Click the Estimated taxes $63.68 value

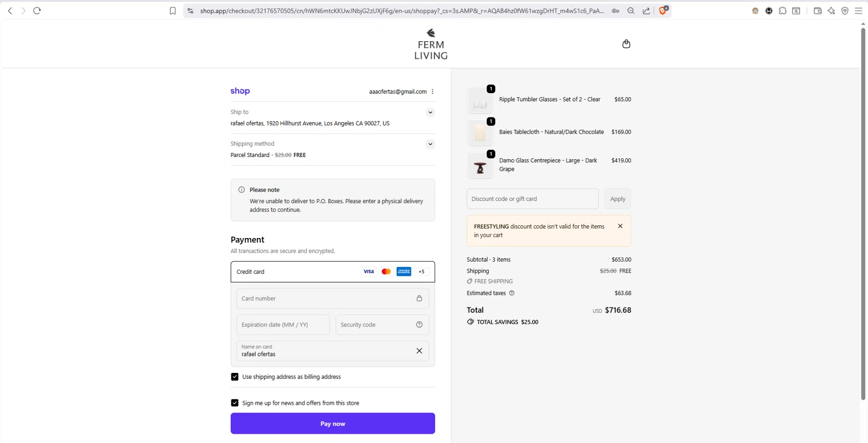[x=623, y=293]
